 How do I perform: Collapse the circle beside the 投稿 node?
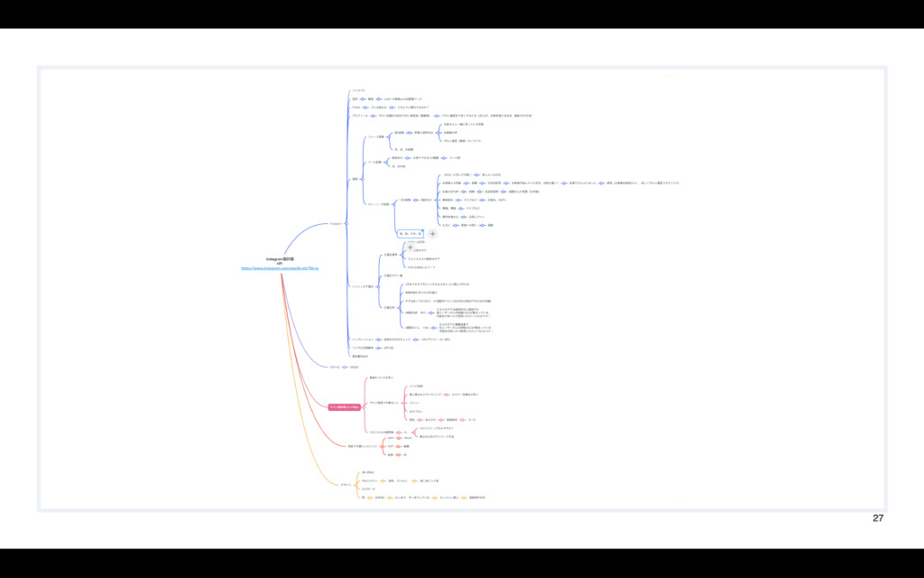point(362,180)
